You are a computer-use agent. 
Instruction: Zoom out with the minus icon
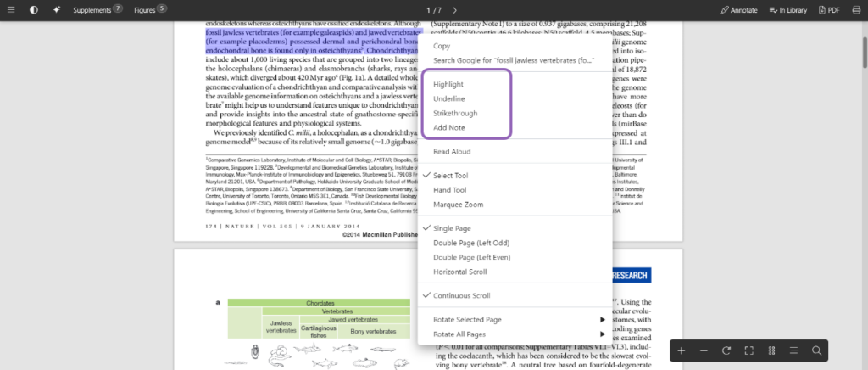point(704,350)
